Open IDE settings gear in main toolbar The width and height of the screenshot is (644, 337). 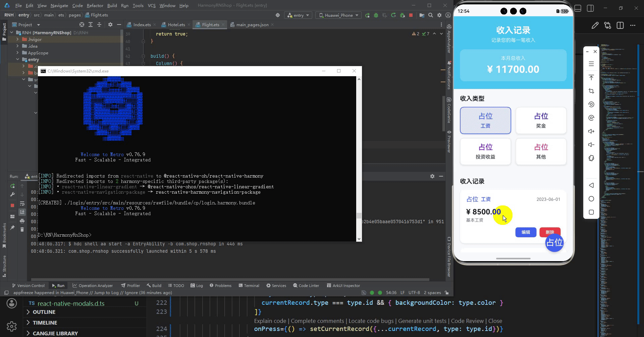pyautogui.click(x=439, y=15)
